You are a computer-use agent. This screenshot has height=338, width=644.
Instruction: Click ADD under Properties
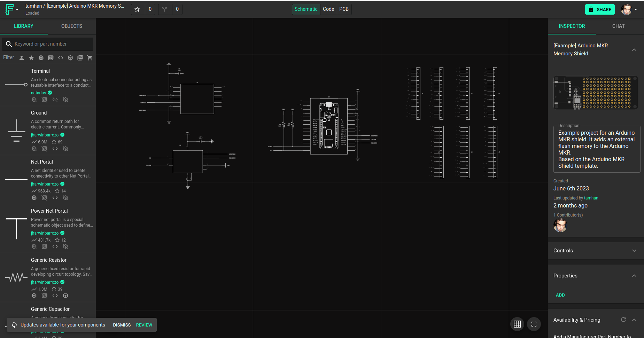coord(560,295)
